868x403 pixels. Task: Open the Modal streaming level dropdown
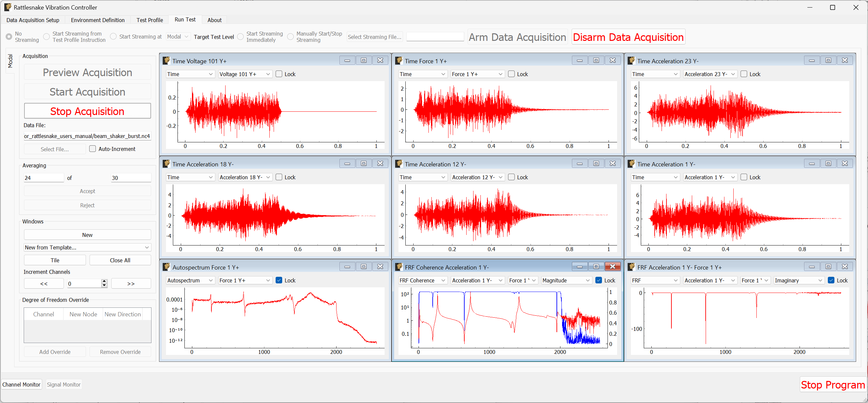pyautogui.click(x=178, y=37)
